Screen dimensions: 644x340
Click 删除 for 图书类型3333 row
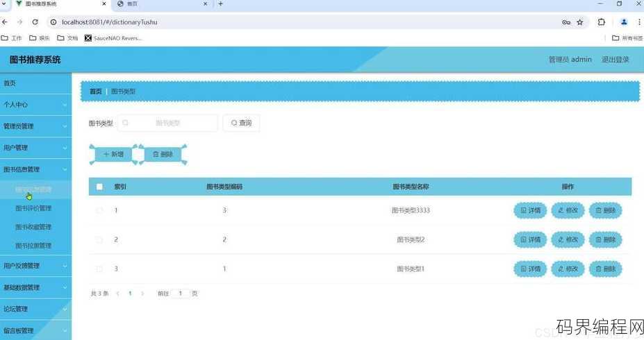coord(605,210)
